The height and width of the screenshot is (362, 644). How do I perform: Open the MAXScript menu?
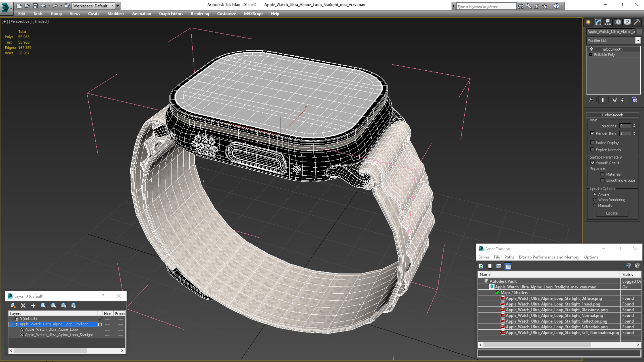[253, 14]
